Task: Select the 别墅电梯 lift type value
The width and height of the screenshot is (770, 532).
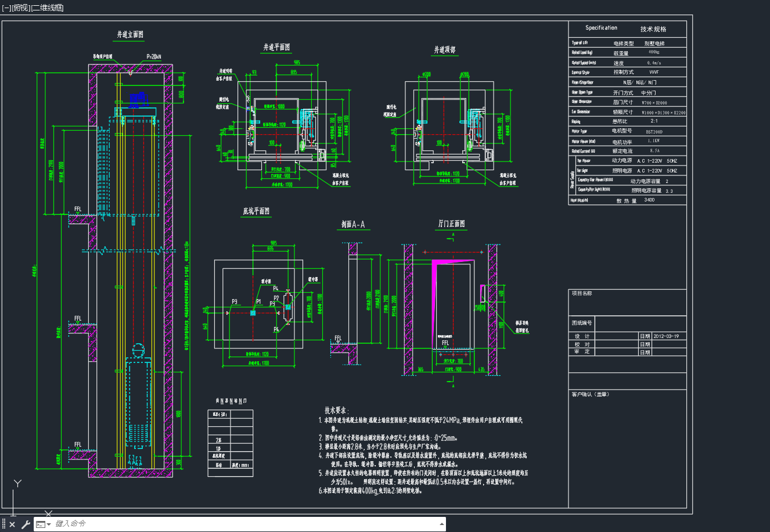Action: click(x=654, y=44)
